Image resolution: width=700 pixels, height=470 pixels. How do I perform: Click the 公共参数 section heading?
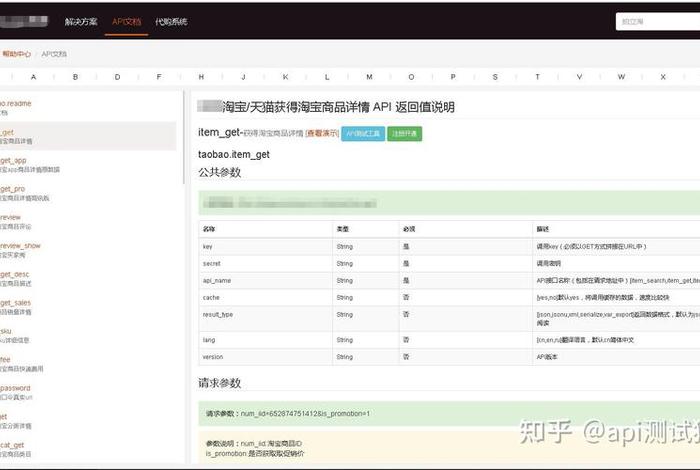tap(220, 172)
